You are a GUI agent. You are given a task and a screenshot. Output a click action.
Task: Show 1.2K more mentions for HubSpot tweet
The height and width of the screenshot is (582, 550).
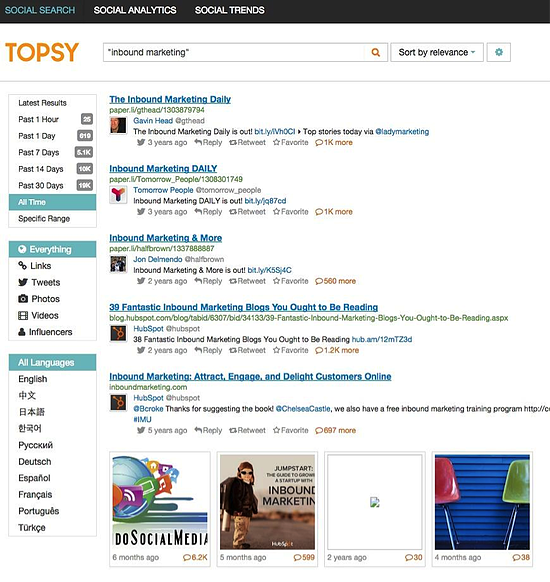pos(337,350)
